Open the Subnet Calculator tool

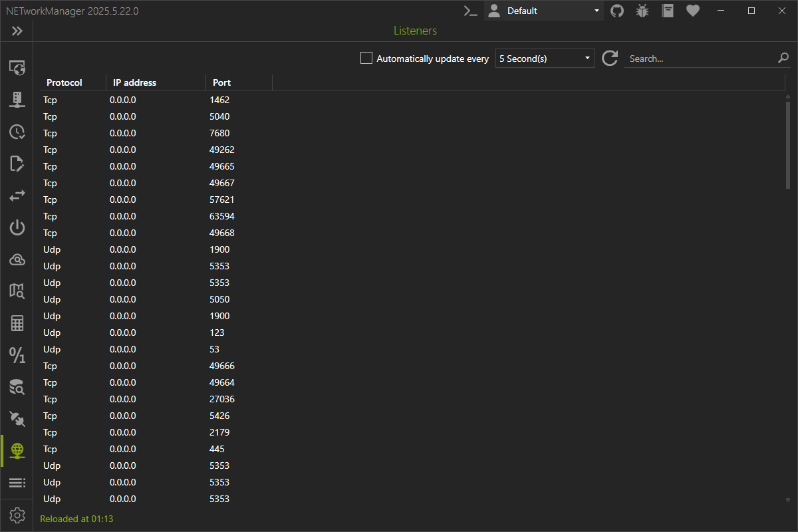pos(17,323)
